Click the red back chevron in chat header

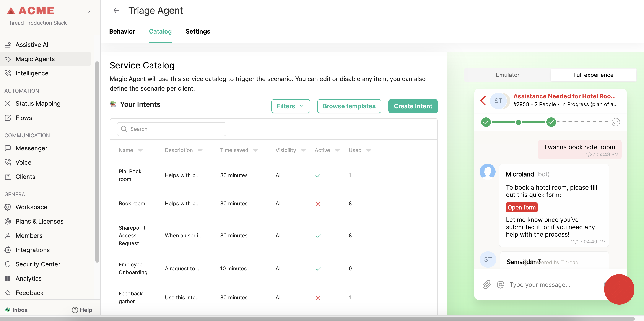(x=483, y=101)
